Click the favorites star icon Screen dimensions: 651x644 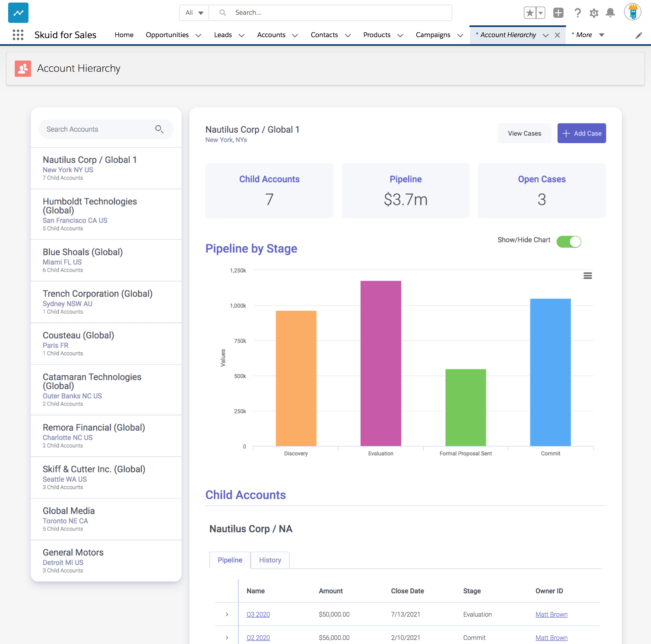click(530, 12)
